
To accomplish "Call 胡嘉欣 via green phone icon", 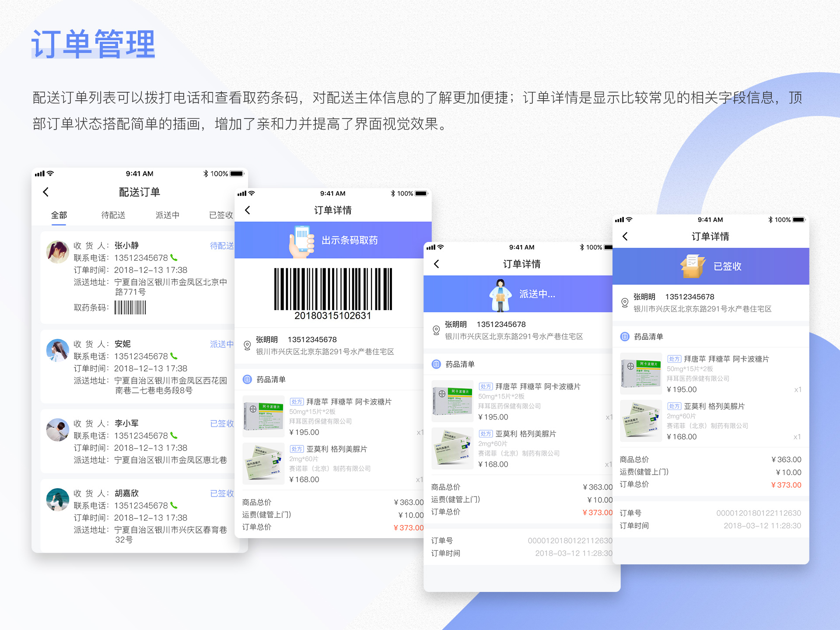I will click(x=174, y=505).
